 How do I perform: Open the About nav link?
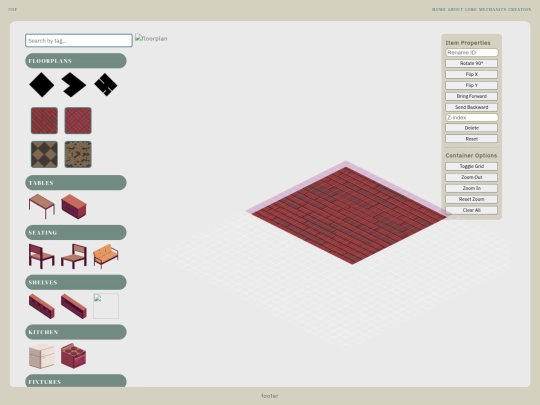455,9
